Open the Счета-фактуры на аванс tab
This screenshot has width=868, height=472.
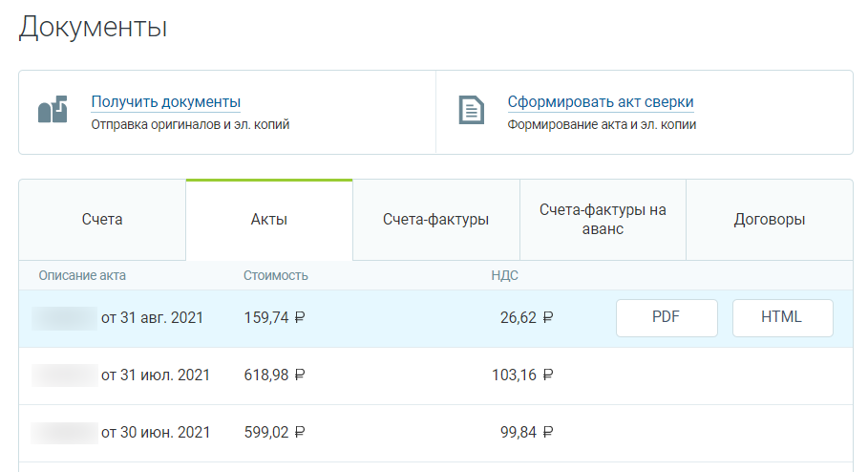click(x=602, y=220)
